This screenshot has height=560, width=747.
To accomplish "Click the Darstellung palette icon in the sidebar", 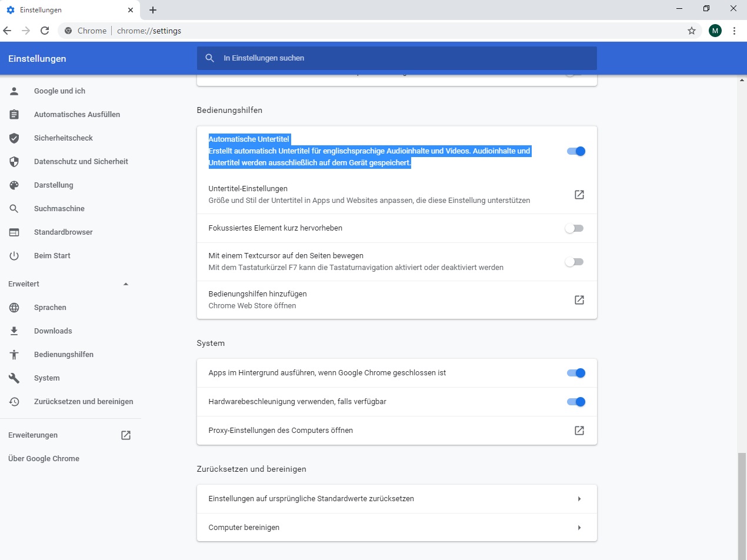I will tap(14, 185).
